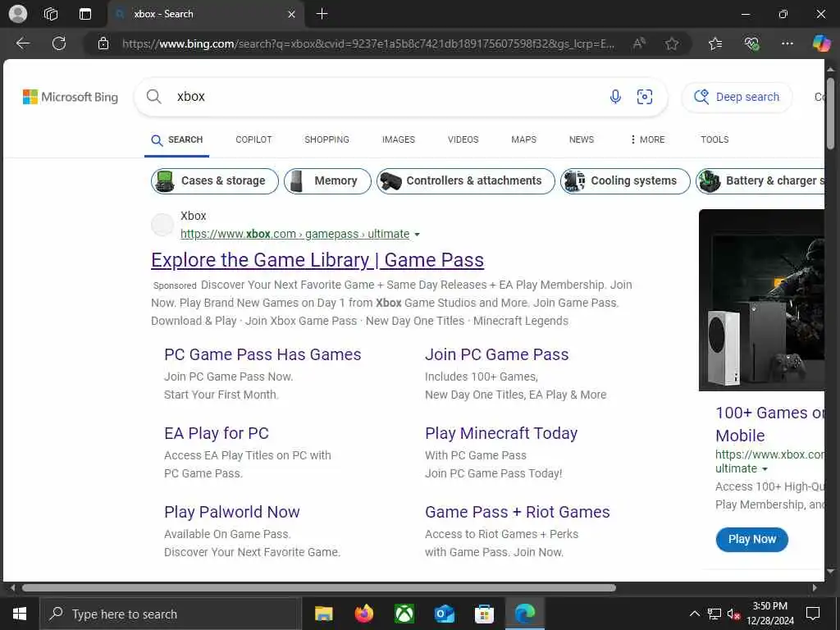This screenshot has width=840, height=630.
Task: Open File Explorer from taskbar
Action: pyautogui.click(x=323, y=614)
